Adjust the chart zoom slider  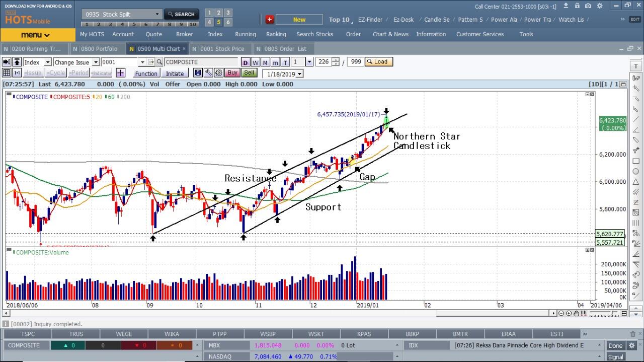coord(604,313)
